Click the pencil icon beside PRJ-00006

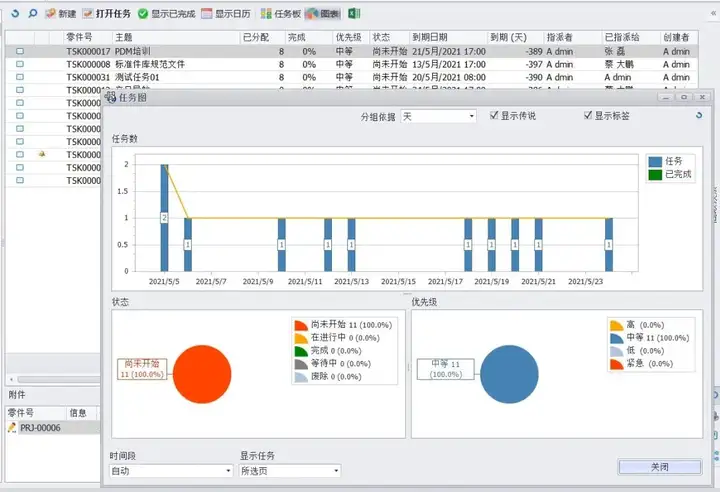[x=12, y=428]
